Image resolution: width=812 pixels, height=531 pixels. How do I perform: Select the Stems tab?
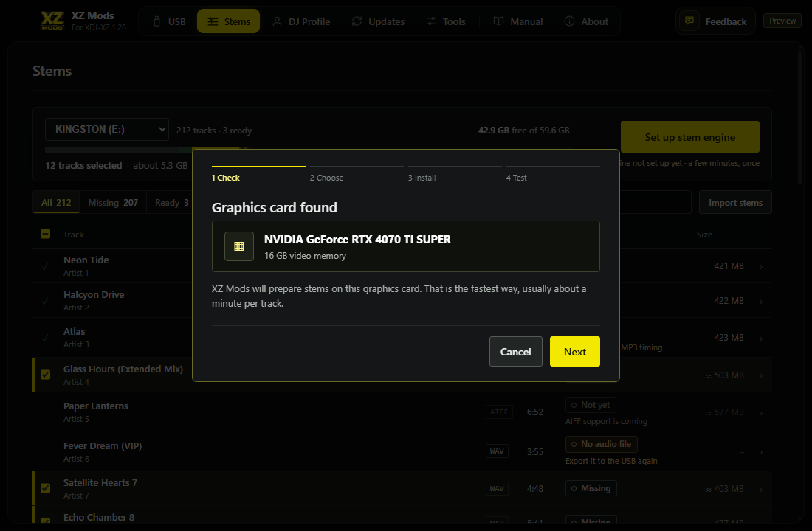point(228,21)
